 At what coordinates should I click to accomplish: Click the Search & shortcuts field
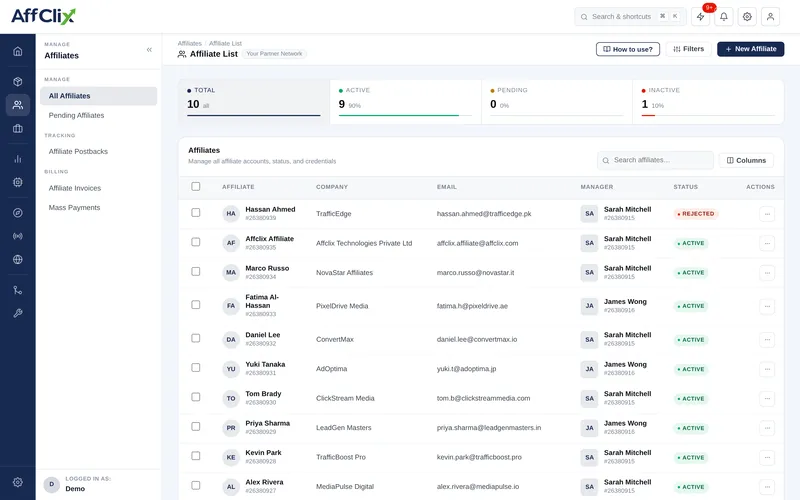click(x=630, y=16)
